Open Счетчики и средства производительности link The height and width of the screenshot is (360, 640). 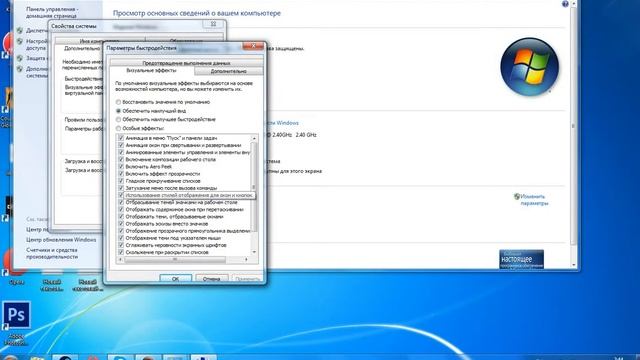tap(52, 253)
